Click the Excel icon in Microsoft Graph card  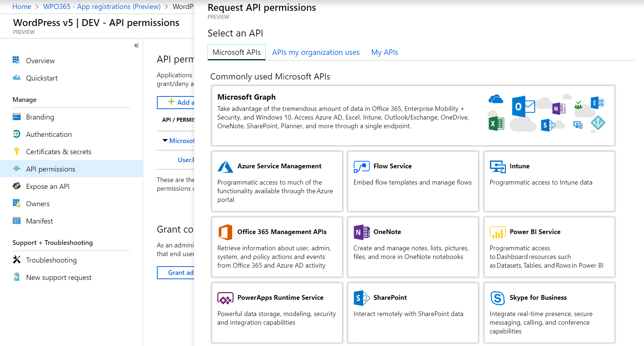point(496,124)
